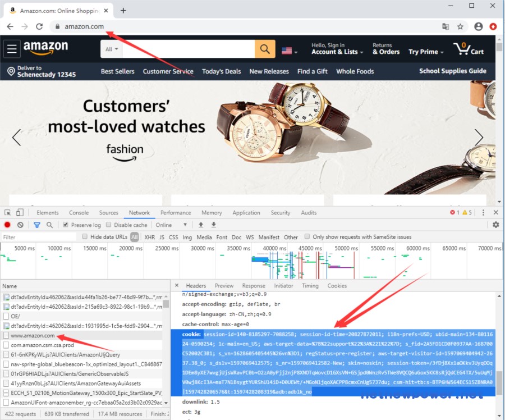Viewport: 505px width, 420px height.
Task: Open the request Cookies tab
Action: click(x=337, y=286)
